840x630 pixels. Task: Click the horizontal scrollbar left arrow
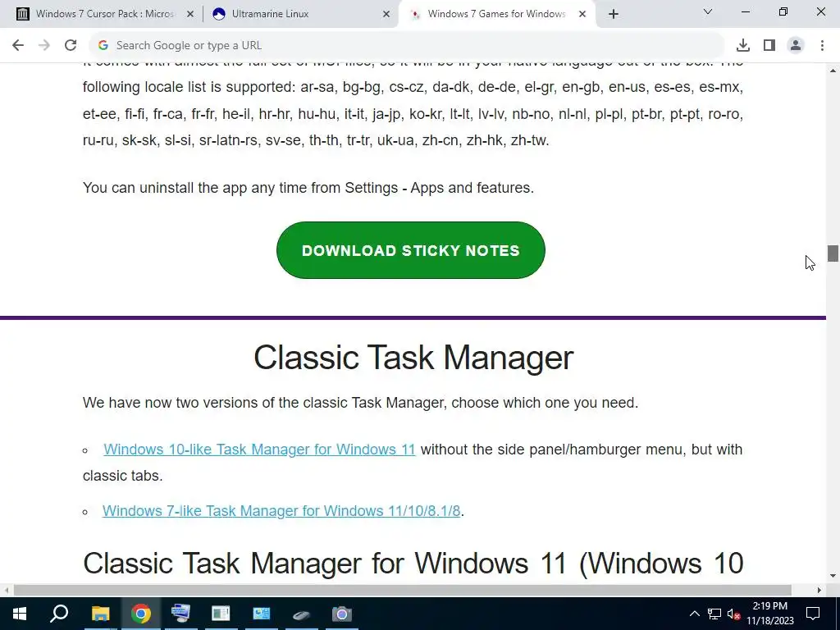pos(5,591)
